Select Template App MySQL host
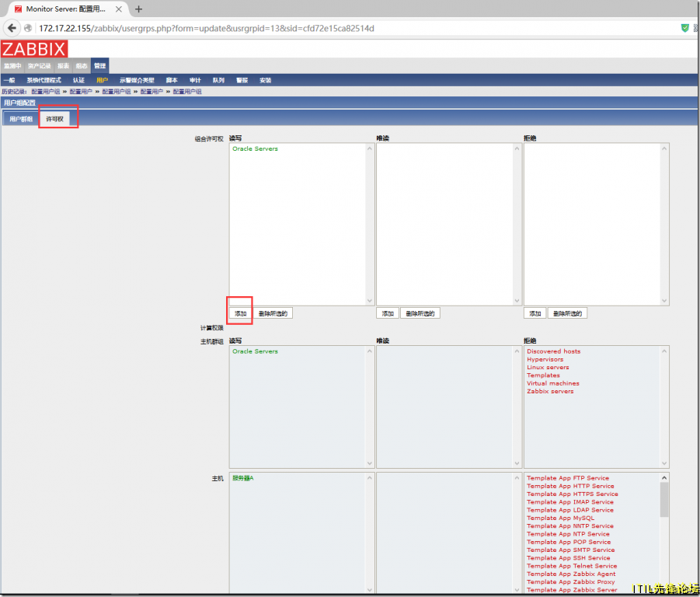 tap(561, 518)
